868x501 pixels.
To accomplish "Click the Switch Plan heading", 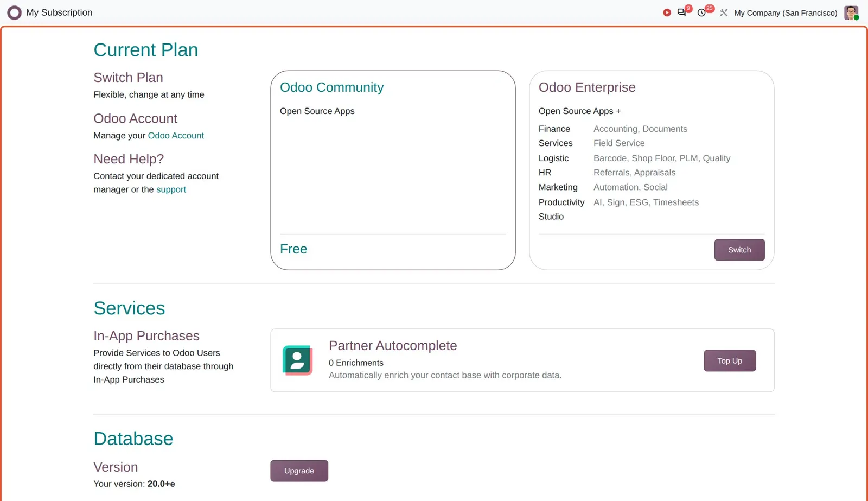I will [x=128, y=78].
